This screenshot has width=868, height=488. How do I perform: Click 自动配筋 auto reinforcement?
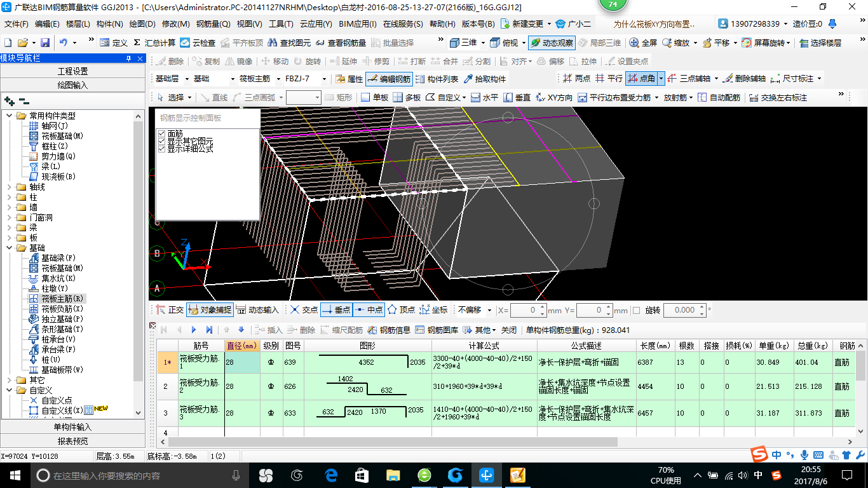tap(719, 97)
